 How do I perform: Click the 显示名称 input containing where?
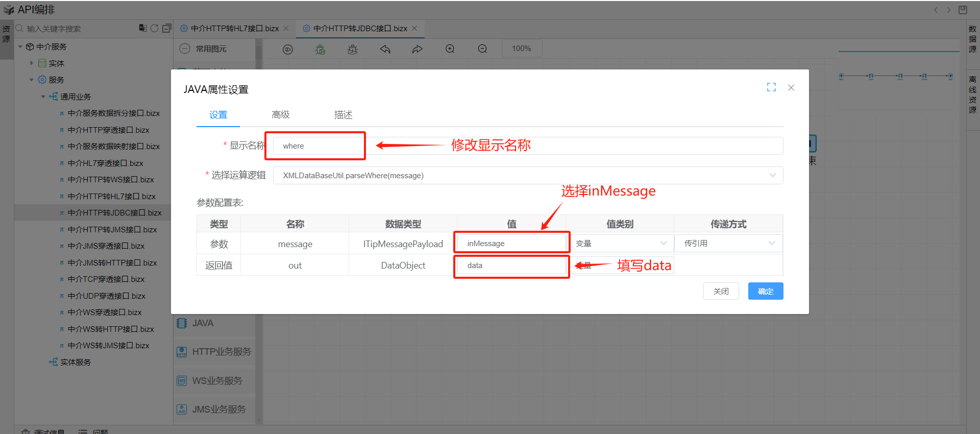pyautogui.click(x=319, y=146)
